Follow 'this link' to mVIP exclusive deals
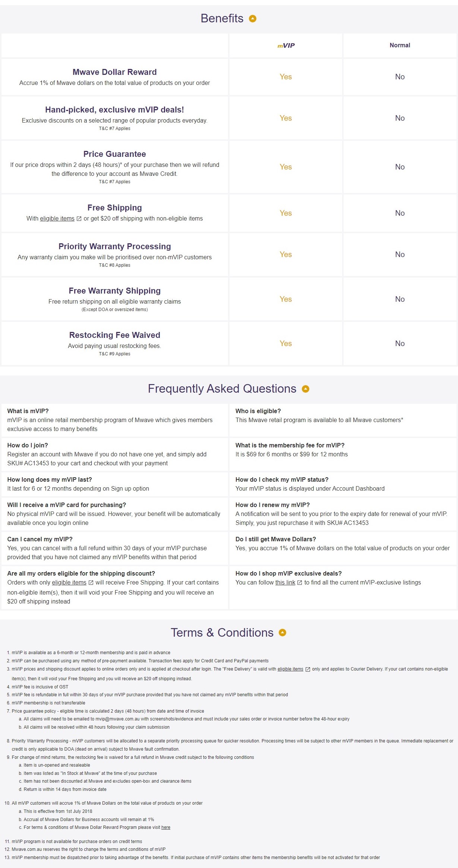Screen dimensions: 458x868 tap(285, 583)
